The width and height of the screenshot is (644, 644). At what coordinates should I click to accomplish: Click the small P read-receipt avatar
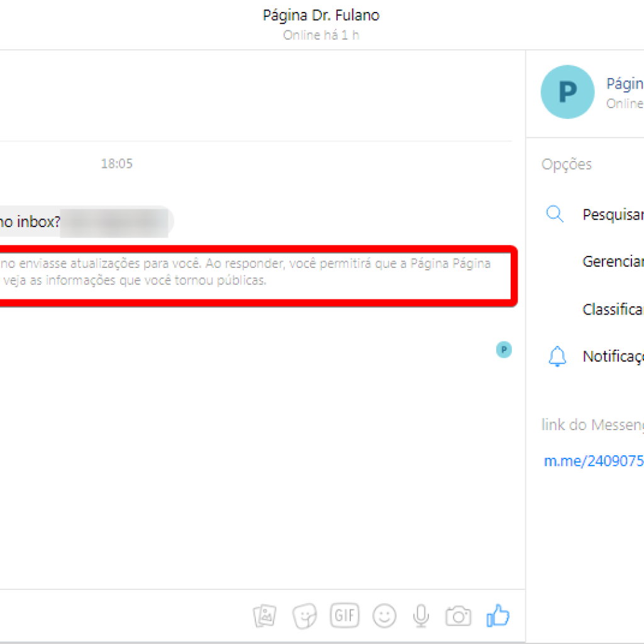504,350
